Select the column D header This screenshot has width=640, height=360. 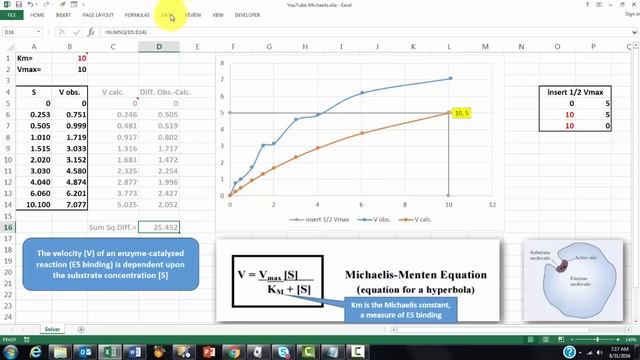tap(159, 47)
